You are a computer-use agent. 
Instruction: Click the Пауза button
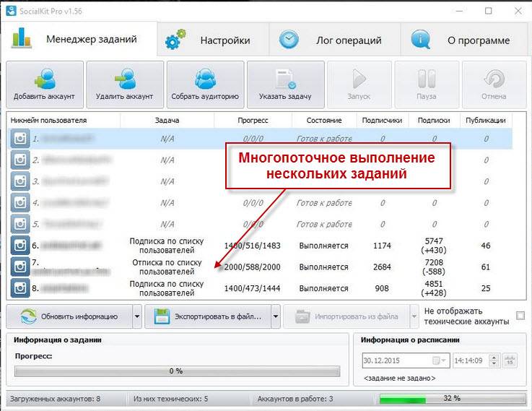click(x=427, y=85)
